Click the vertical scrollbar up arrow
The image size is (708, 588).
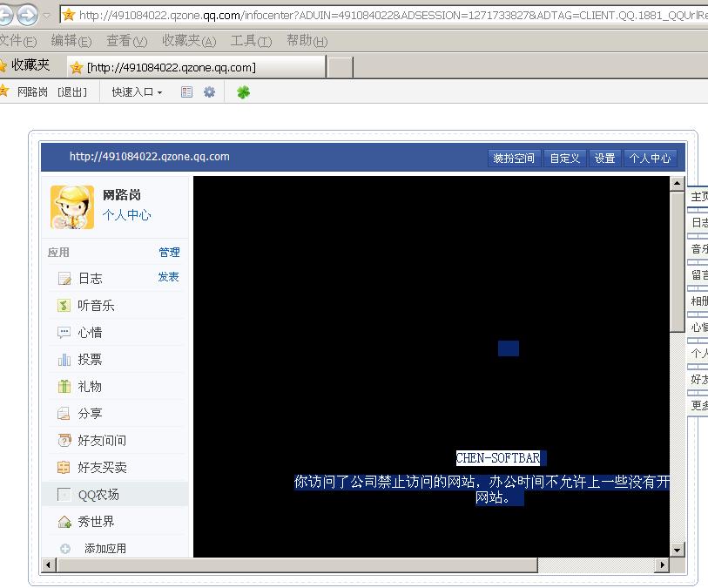click(677, 183)
